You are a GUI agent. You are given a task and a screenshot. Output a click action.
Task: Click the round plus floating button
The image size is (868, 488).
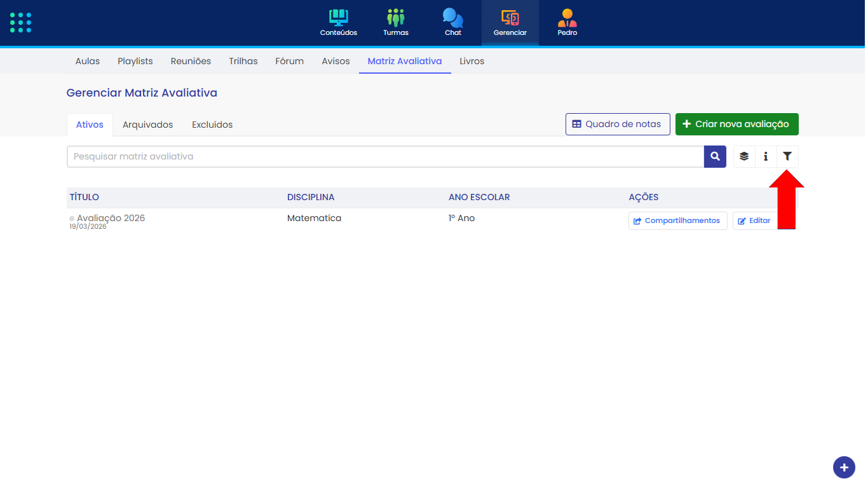(x=844, y=468)
